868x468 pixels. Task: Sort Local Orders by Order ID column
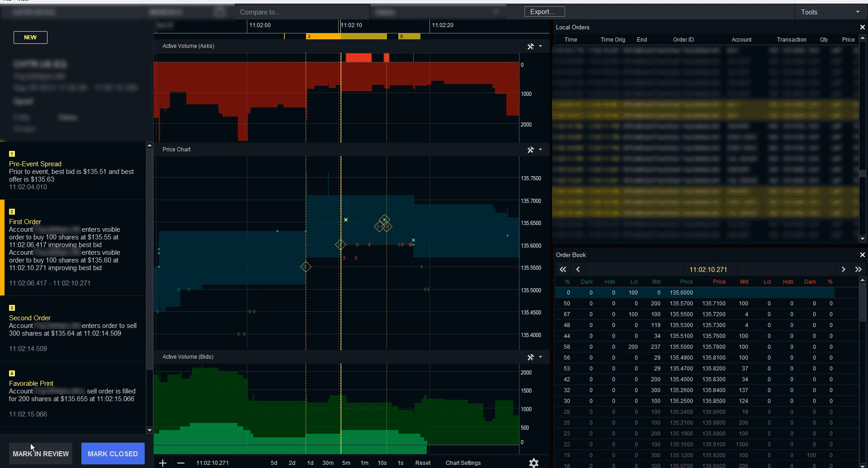(x=683, y=40)
